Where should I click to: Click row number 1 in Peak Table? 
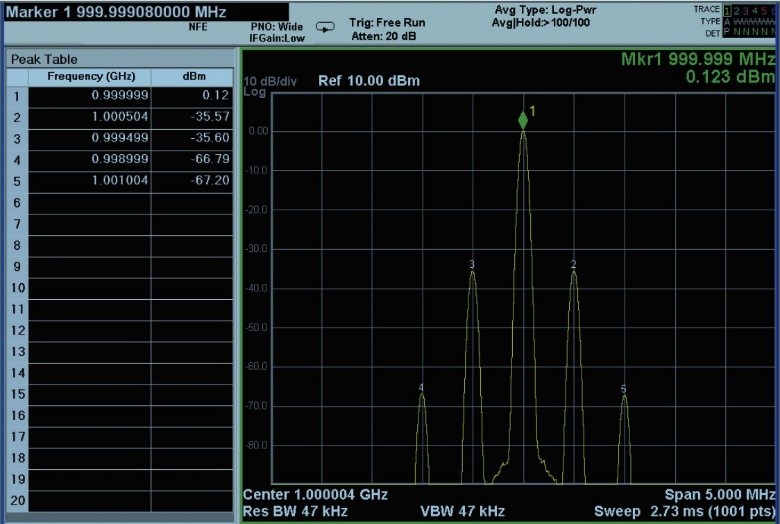click(17, 96)
